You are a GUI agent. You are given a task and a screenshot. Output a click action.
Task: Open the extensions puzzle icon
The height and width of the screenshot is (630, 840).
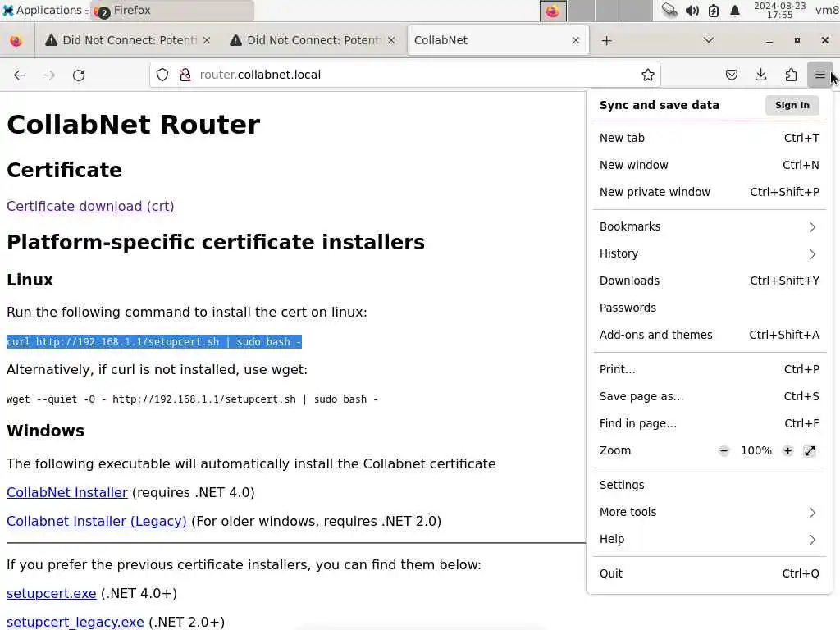pyautogui.click(x=791, y=75)
